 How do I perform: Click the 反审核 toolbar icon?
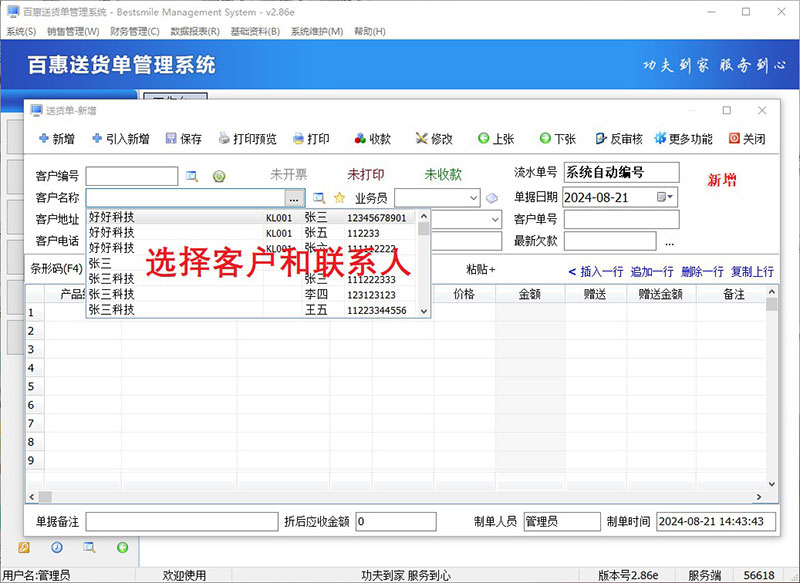(x=619, y=139)
